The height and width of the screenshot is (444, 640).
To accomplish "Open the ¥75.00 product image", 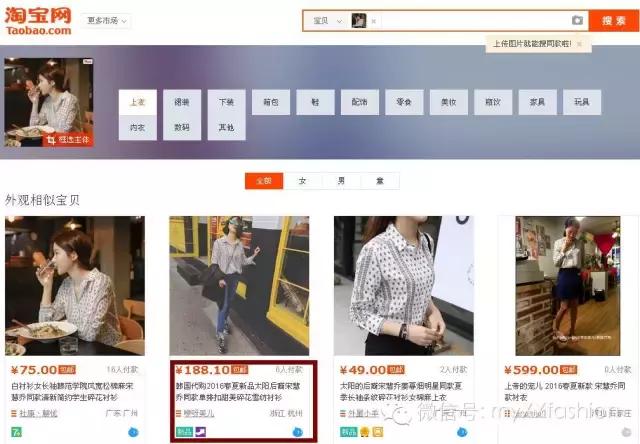I will (75, 286).
